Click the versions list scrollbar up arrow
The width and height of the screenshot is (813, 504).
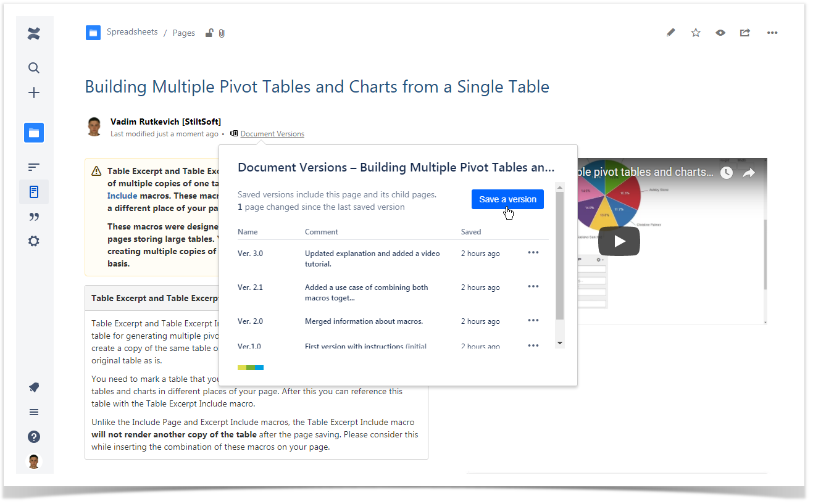point(560,186)
